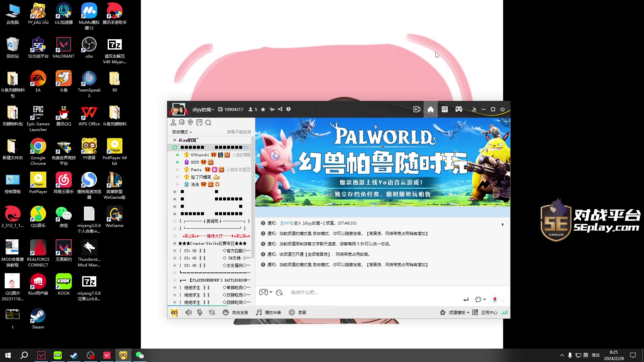644x362 pixels.
Task: Open WeChat from the Windows taskbar
Action: (140, 355)
